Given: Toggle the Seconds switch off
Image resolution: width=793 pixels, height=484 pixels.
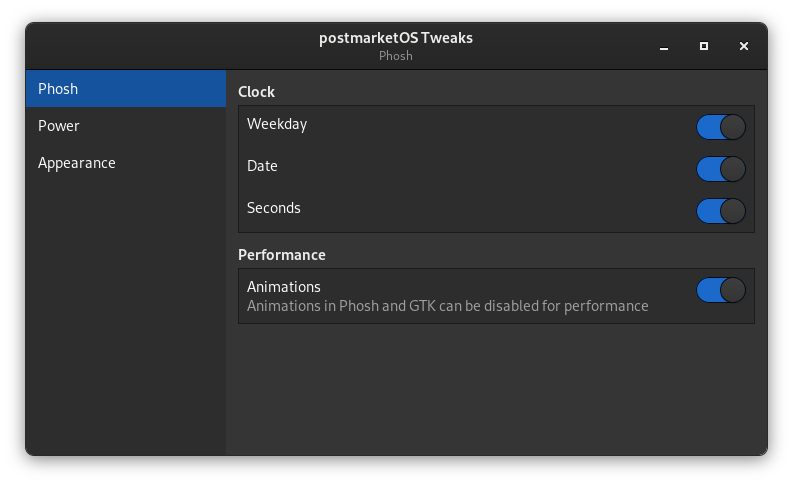Looking at the screenshot, I should point(721,211).
